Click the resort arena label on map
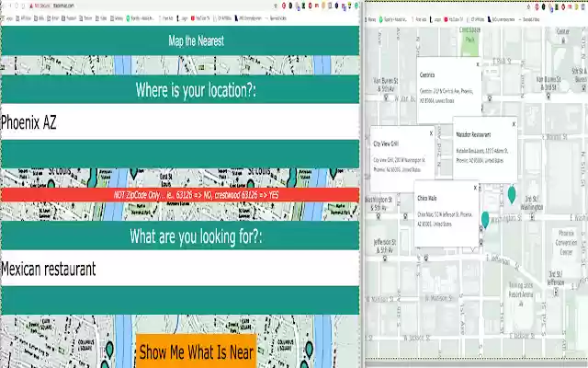Screen dimensions: 588x368 point(521,290)
